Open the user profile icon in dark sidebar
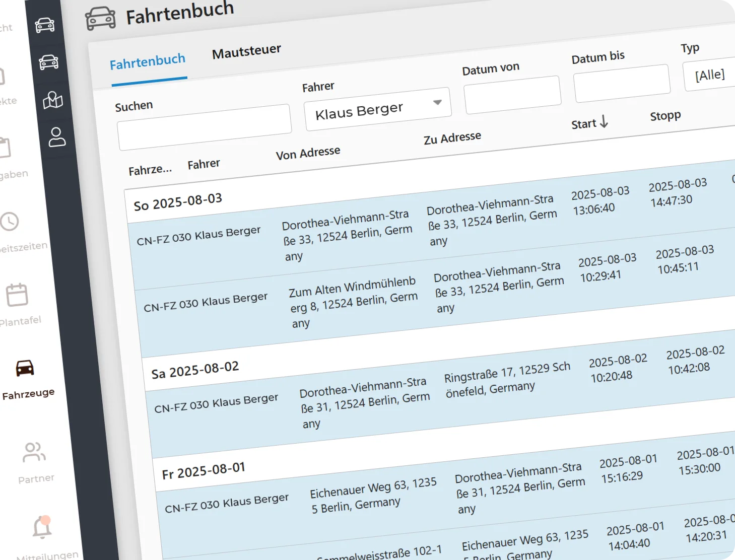 pos(56,137)
